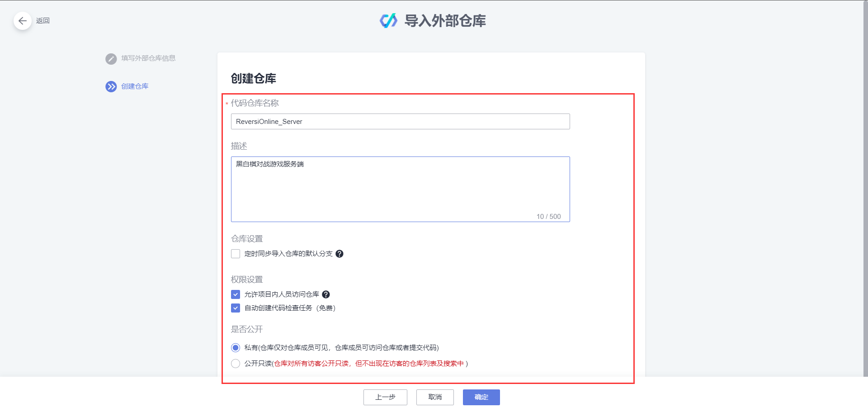Click the 确定 button to confirm
Screen dimensions: 868x417
481,397
